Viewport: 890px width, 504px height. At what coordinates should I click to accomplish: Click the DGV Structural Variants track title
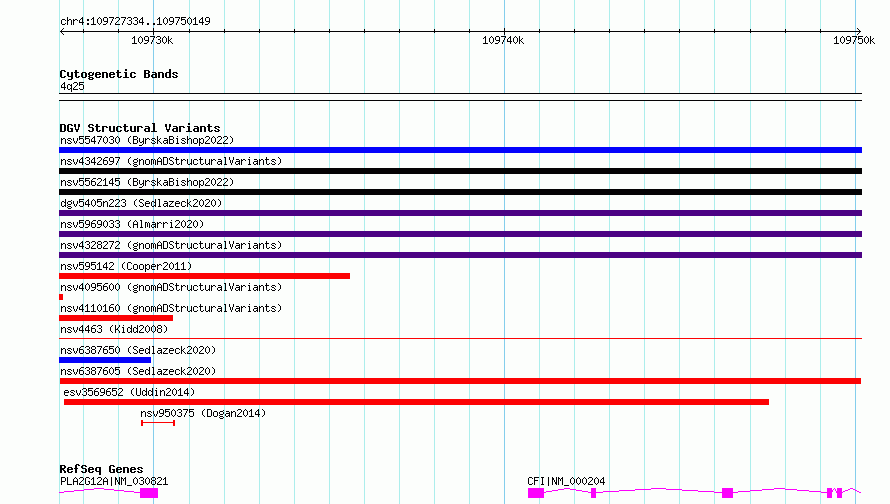140,128
